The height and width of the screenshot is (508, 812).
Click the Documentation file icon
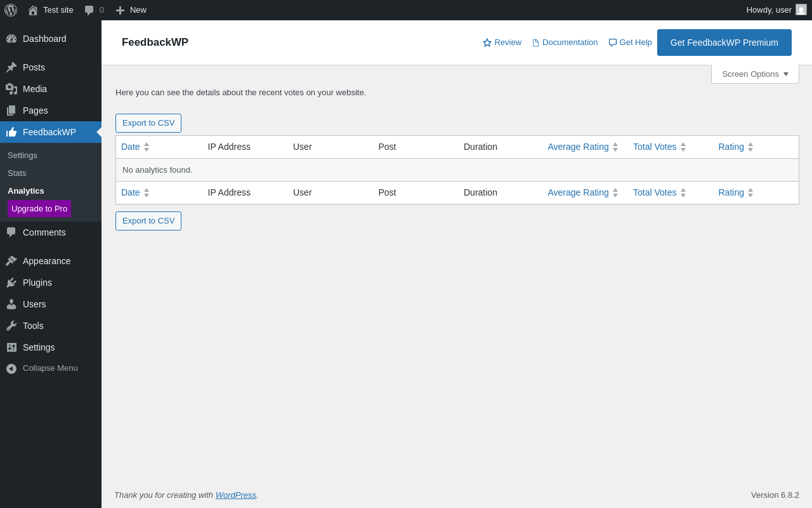click(535, 43)
